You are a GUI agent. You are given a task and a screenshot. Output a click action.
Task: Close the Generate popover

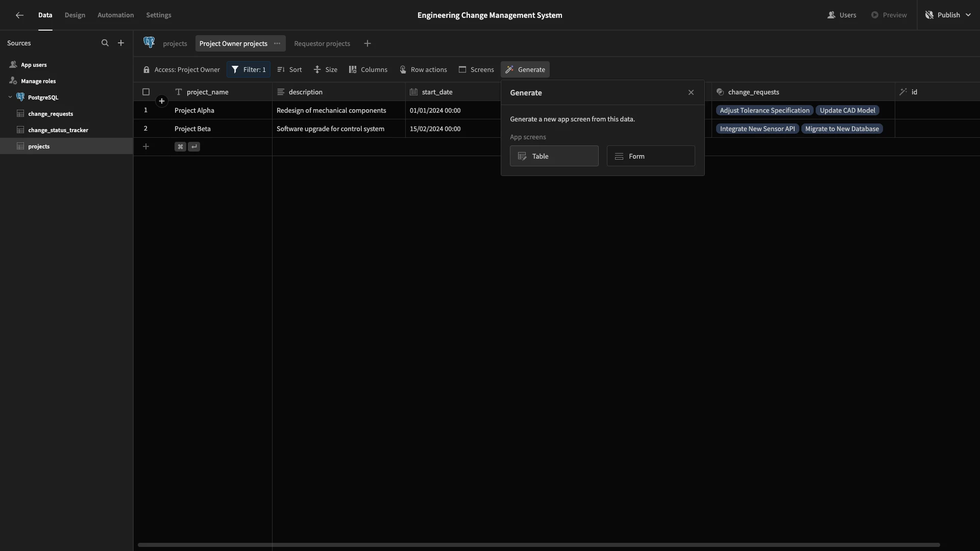[691, 93]
